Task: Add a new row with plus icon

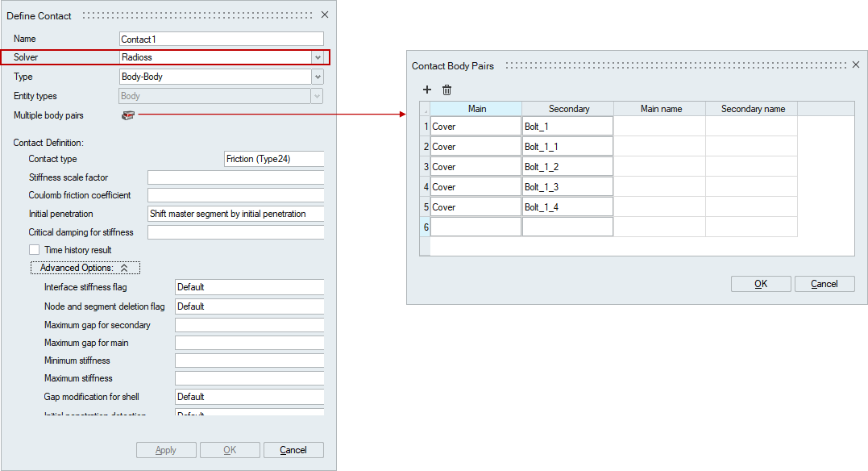Action: coord(427,90)
